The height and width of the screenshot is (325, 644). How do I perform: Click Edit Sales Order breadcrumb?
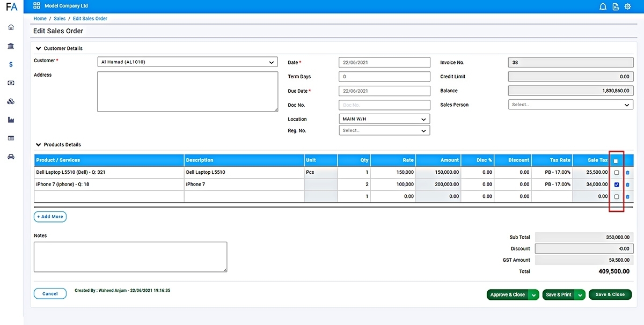coord(90,19)
